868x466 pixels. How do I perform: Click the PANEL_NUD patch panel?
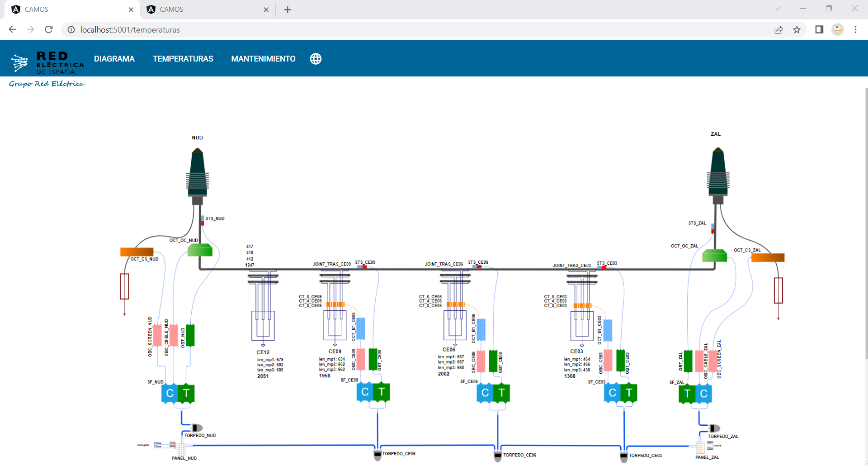pos(181,449)
